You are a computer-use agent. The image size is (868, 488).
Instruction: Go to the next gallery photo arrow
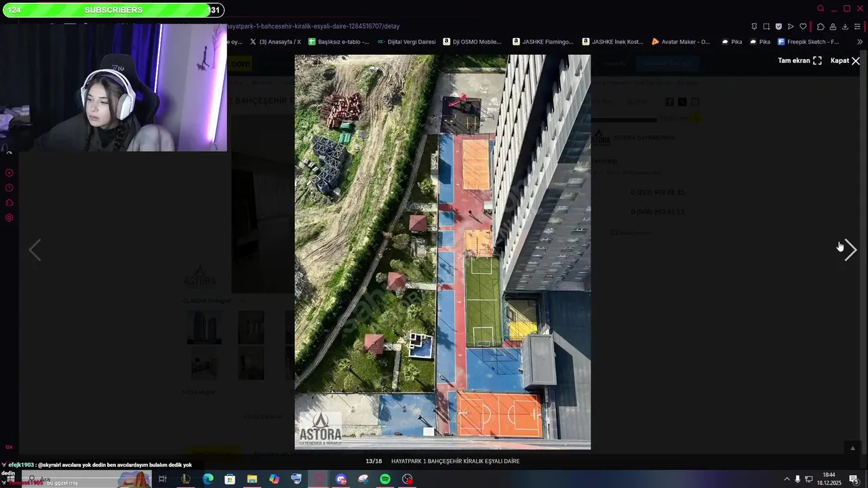tap(850, 249)
